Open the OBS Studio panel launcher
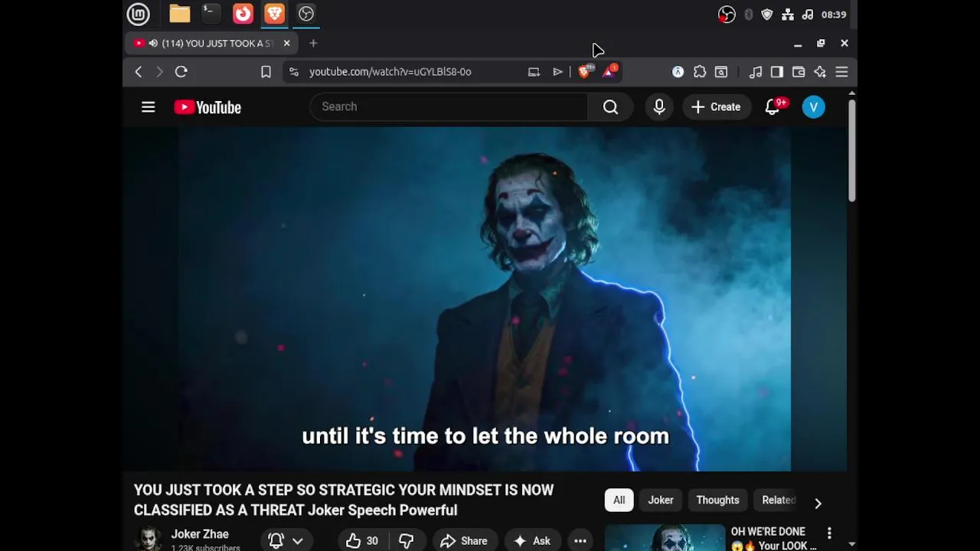980x551 pixels. (x=306, y=14)
